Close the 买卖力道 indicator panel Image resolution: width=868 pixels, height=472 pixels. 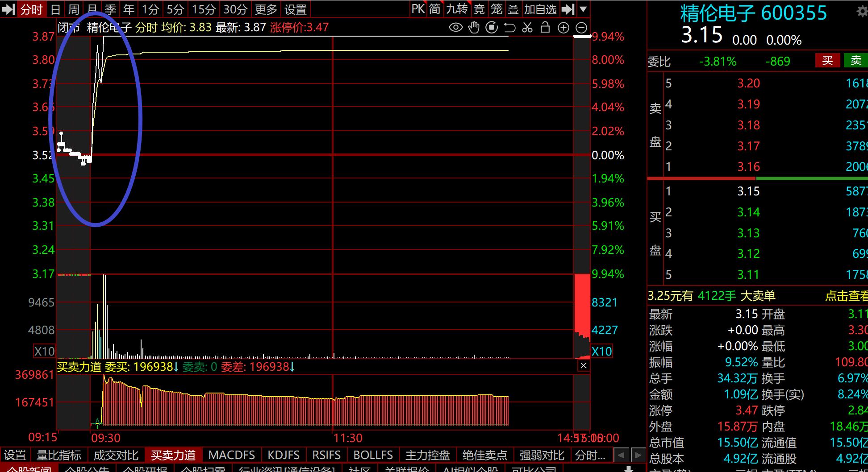583,366
